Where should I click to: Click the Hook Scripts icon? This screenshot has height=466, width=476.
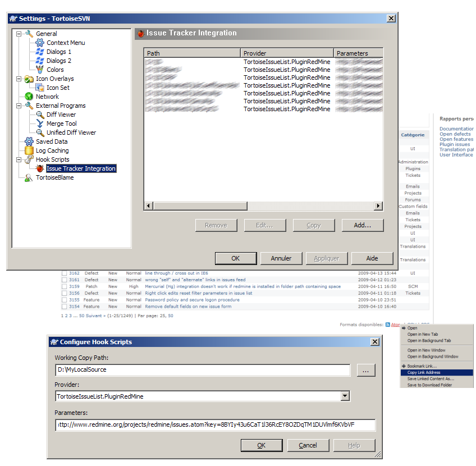tap(29, 159)
